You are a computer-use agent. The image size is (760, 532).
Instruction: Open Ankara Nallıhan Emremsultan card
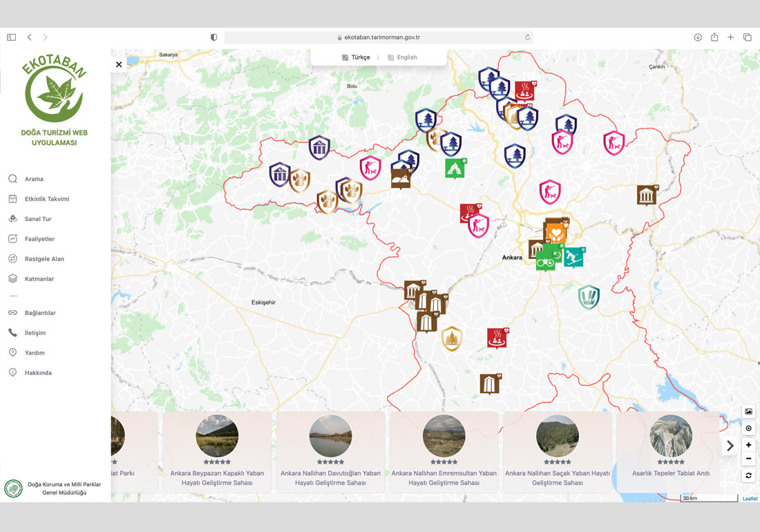(444, 452)
